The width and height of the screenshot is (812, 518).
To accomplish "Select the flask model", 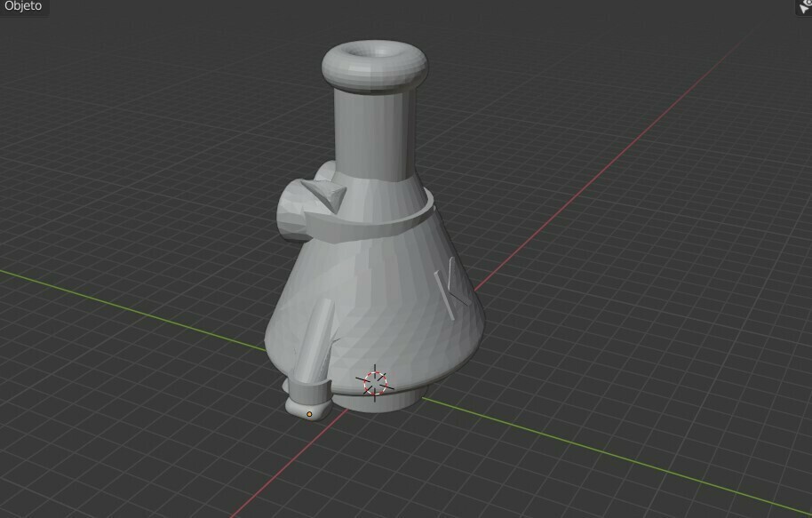I will [x=382, y=293].
